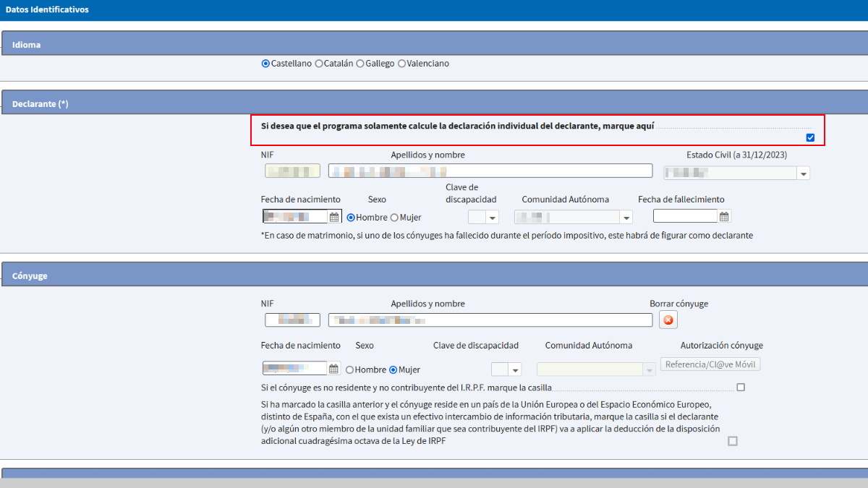Screen dimensions: 868x488
Task: Click Datos Identificativos title bar text
Action: [x=47, y=10]
